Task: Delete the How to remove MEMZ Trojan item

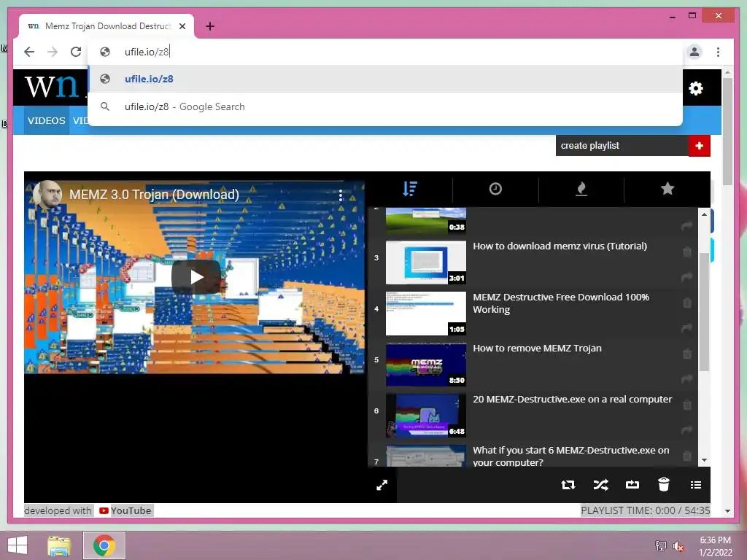Action: (687, 354)
